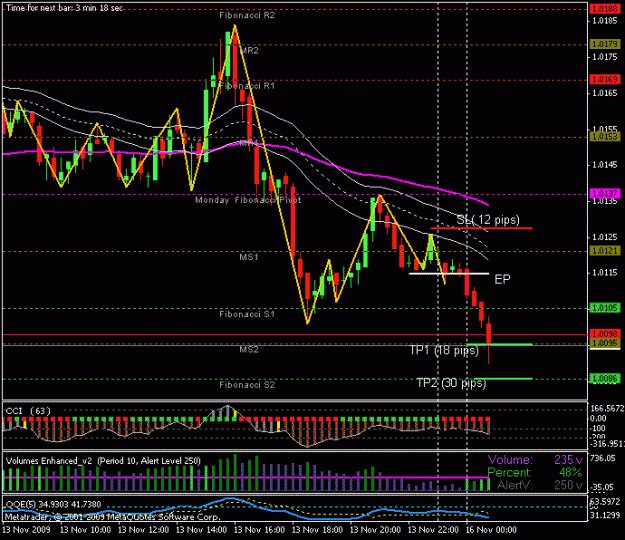Select the '13 Nov 16:00' time axis label
The image size is (625, 540).
click(259, 530)
